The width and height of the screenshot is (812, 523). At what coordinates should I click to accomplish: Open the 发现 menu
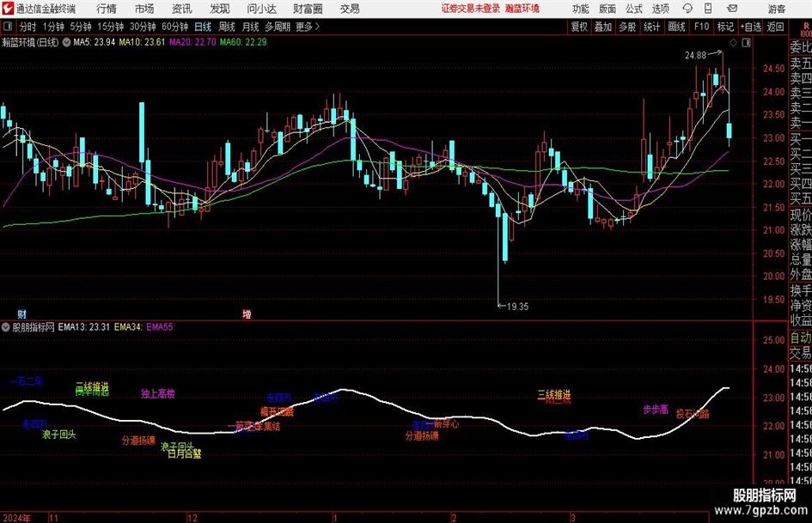click(x=220, y=9)
